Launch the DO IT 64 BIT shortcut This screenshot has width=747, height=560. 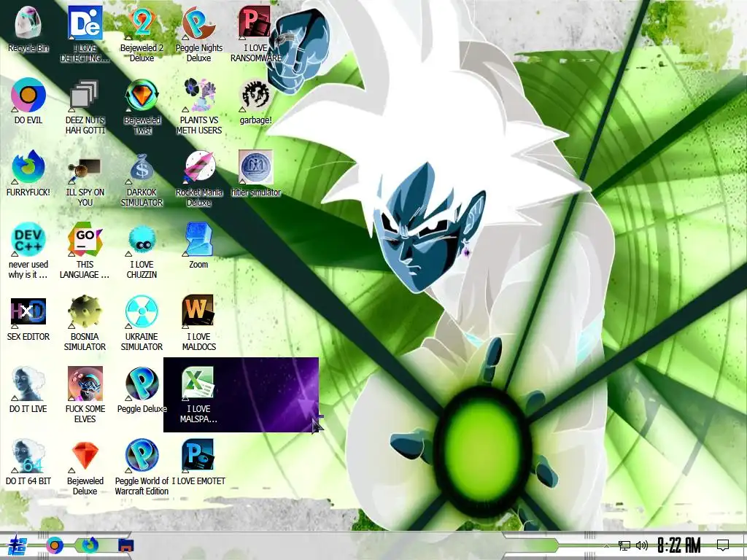pos(28,456)
